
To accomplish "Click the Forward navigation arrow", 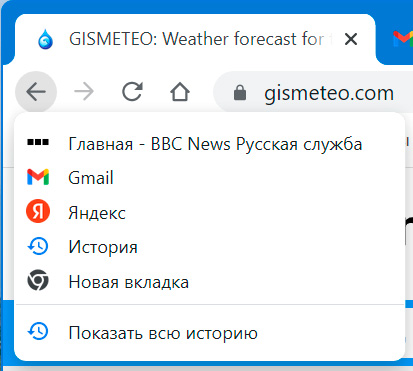I will (84, 91).
